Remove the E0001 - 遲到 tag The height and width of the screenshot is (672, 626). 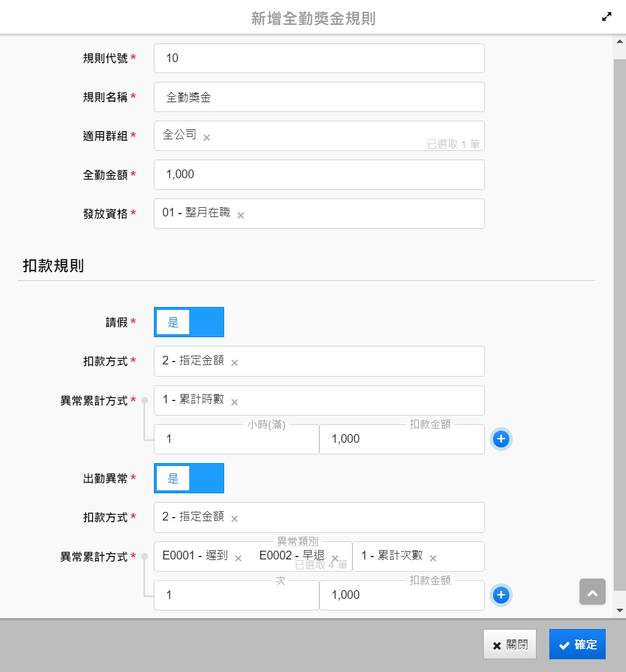(238, 558)
